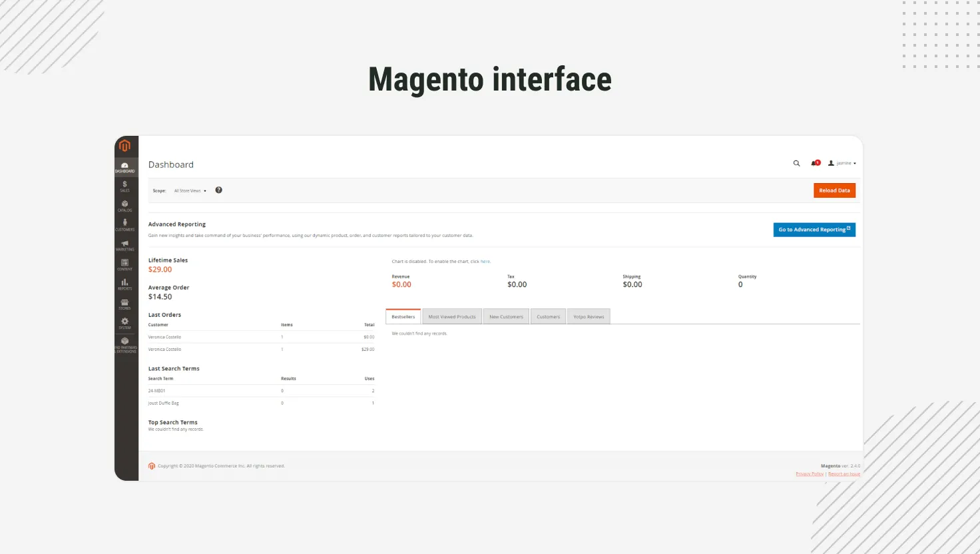The width and height of the screenshot is (980, 554).
Task: Click the Reload Data button
Action: [x=834, y=190]
